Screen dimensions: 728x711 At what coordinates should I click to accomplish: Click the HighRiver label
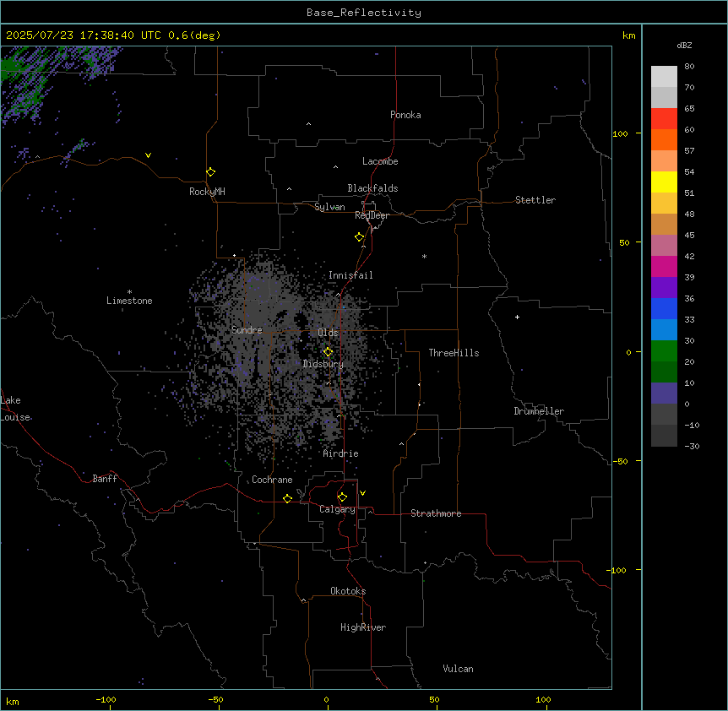363,627
